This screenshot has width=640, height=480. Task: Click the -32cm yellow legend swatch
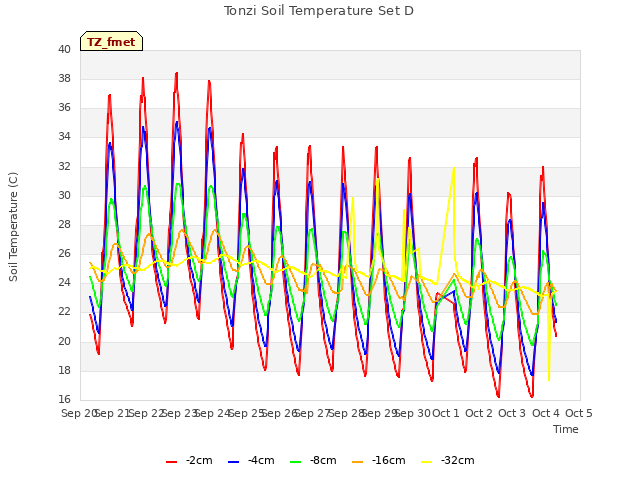(x=427, y=462)
